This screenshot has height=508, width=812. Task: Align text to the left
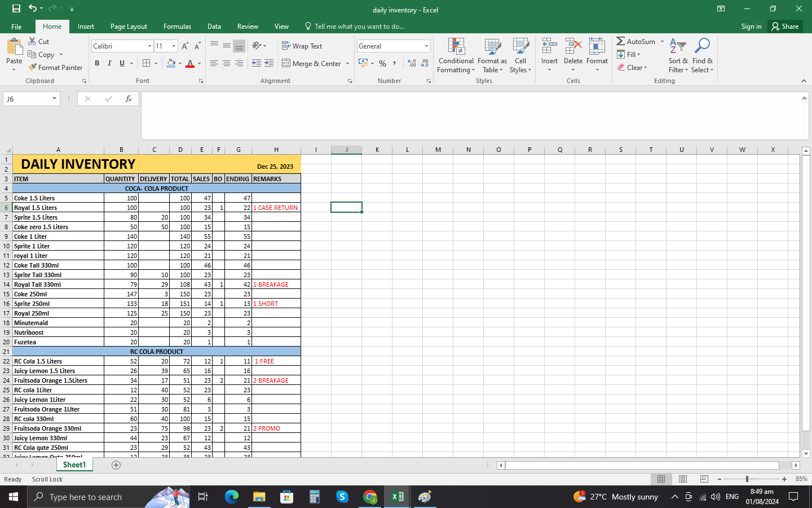[214, 63]
